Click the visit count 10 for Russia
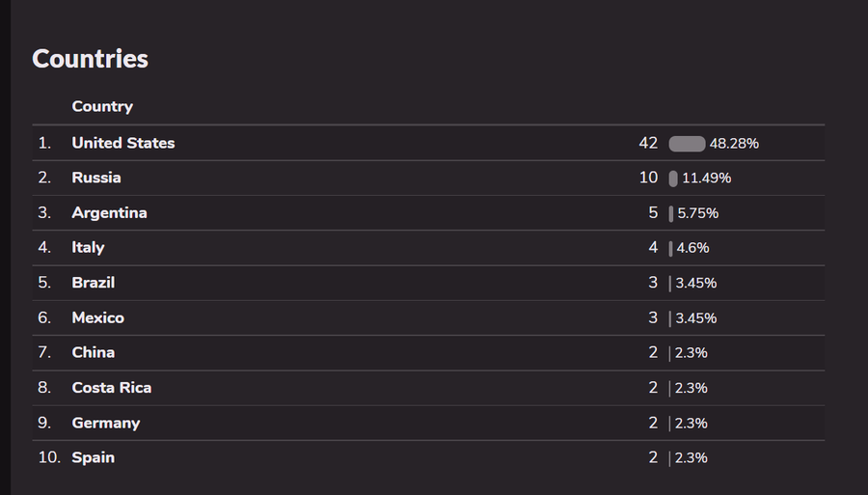 coord(648,178)
